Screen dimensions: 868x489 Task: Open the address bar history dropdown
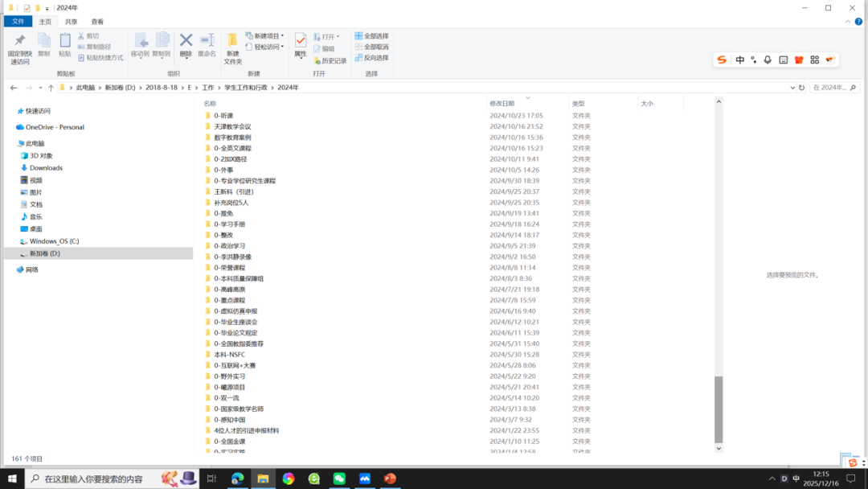792,88
